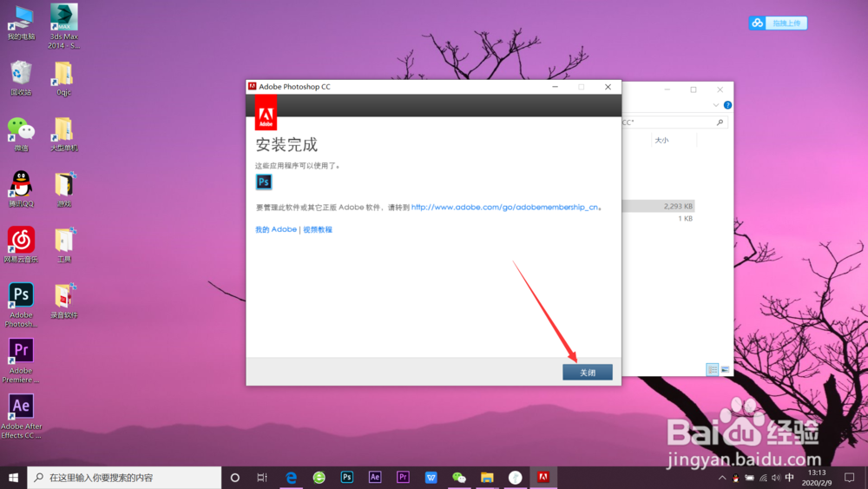Open the Windows Start menu

[13, 478]
